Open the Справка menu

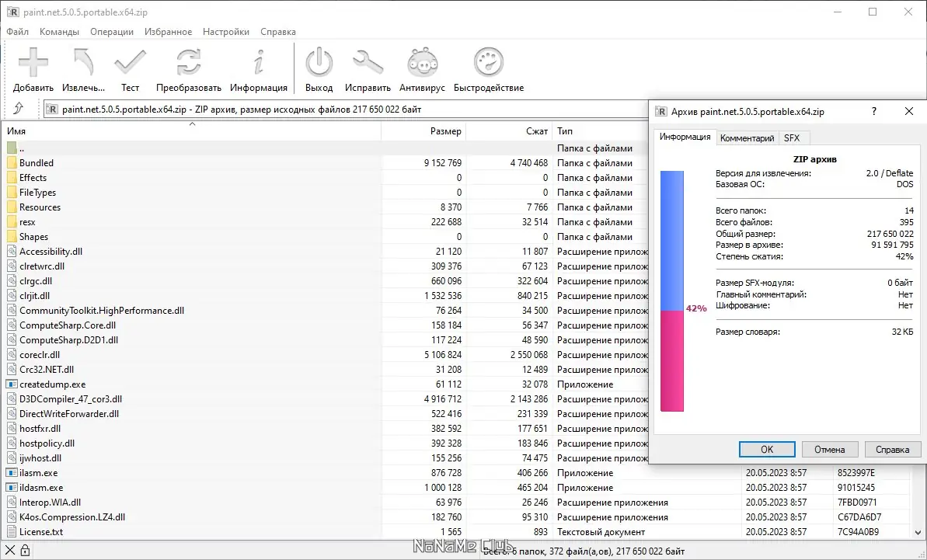point(278,32)
